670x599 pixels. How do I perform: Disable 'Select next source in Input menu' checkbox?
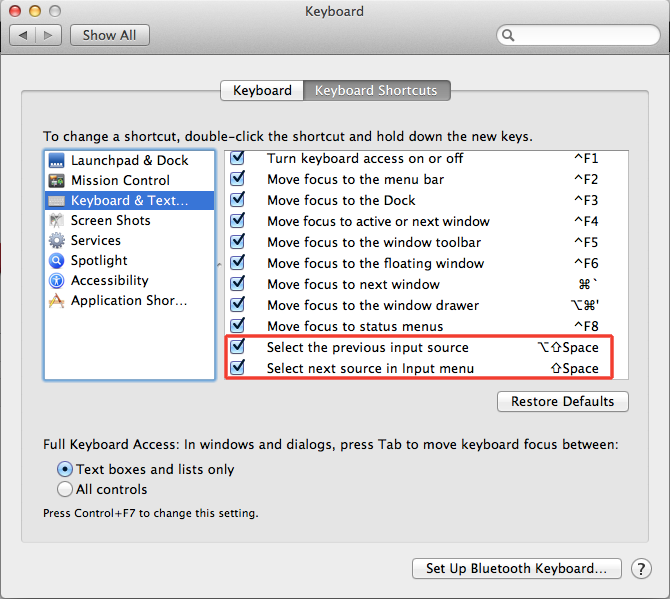(x=237, y=367)
